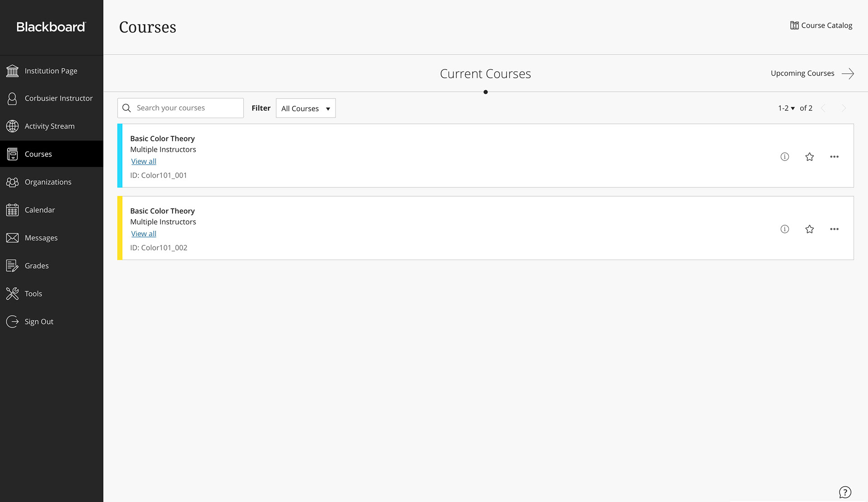The width and height of the screenshot is (868, 502).
Task: Click the Courses sidebar icon
Action: coord(12,154)
